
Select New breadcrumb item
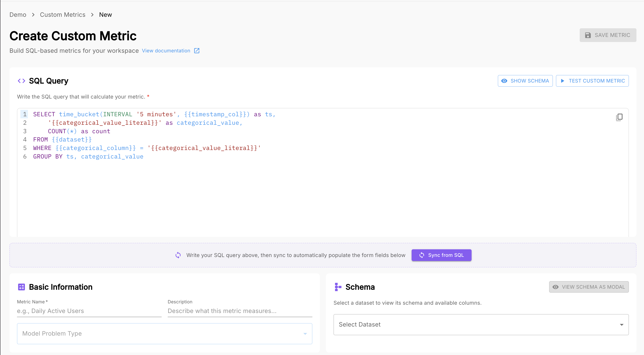tap(105, 15)
